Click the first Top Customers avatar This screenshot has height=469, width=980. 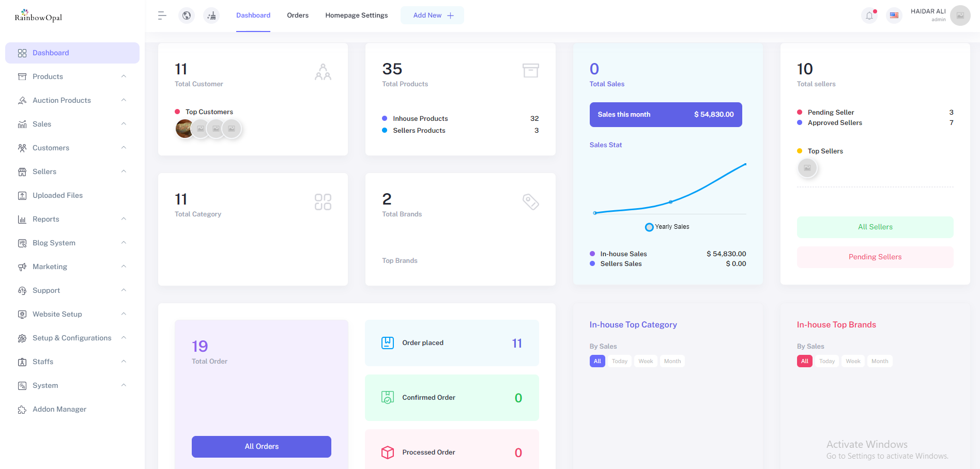click(x=184, y=129)
